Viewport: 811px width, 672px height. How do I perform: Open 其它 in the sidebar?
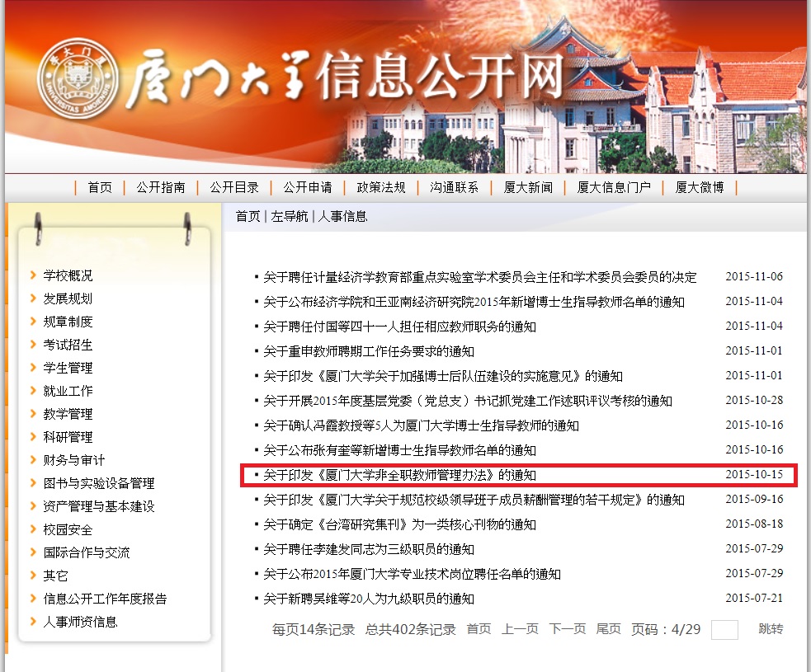55,576
